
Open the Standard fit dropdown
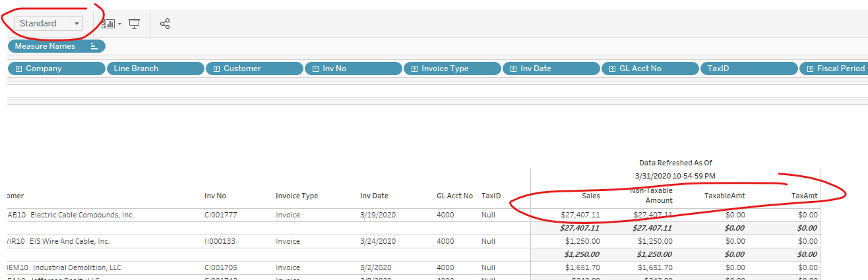[x=77, y=24]
